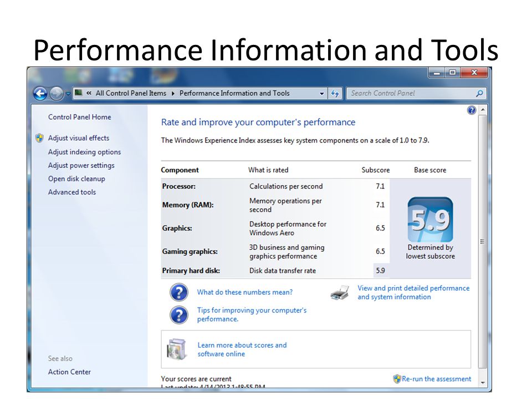Expand arrow after All Control Panel Items
This screenshot has width=532, height=399.
click(173, 93)
